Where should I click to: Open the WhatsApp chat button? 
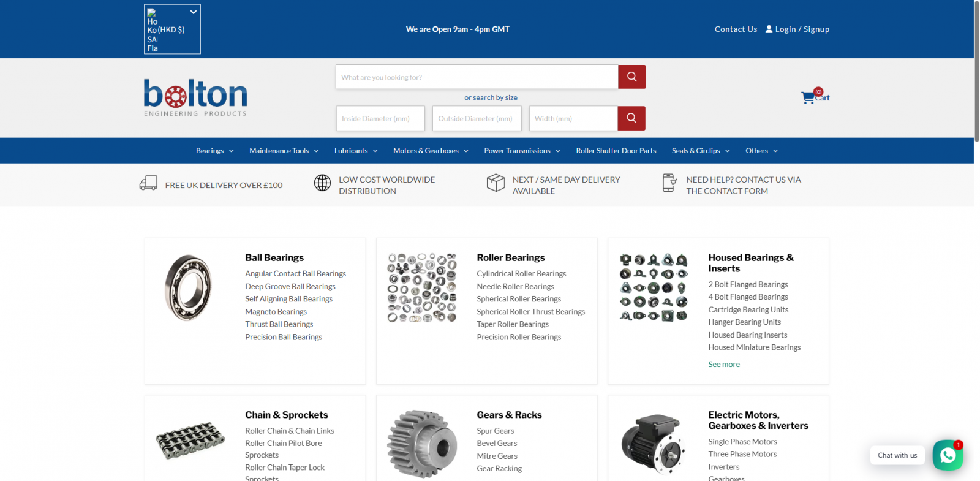[948, 455]
